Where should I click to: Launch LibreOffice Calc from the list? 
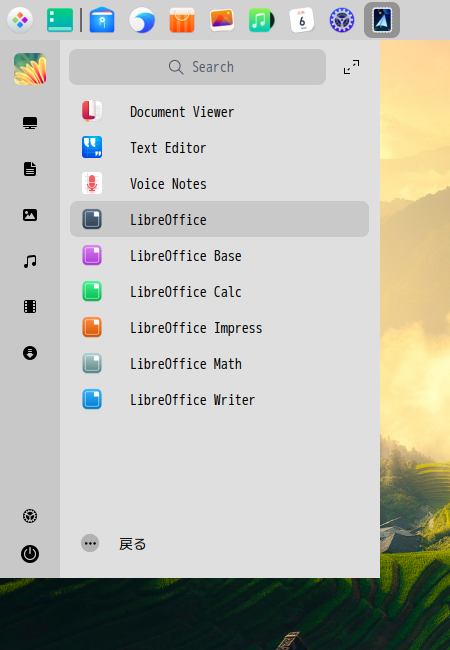219,291
